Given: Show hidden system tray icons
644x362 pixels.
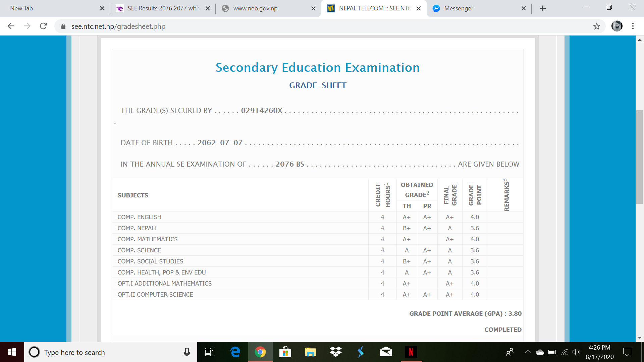Looking at the screenshot, I should pos(528,352).
